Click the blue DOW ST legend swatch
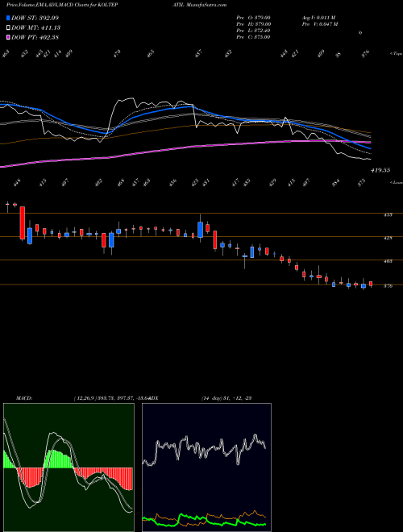403x532 pixels. tap(9, 18)
